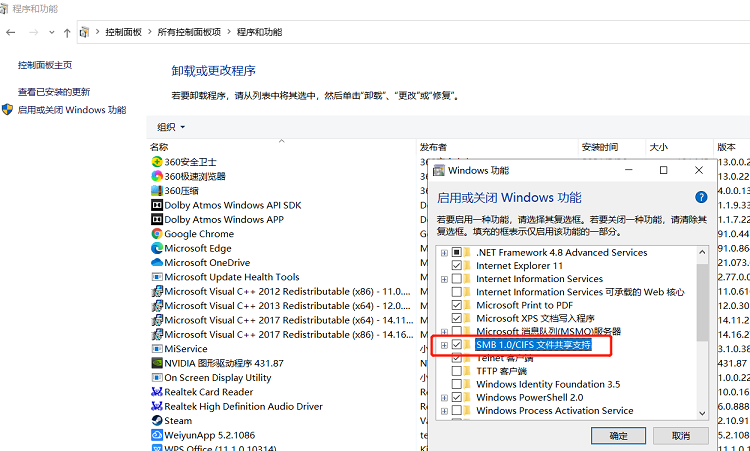The image size is (750, 451).
Task: Toggle the Internet Explorer 11 checkbox
Action: point(458,266)
